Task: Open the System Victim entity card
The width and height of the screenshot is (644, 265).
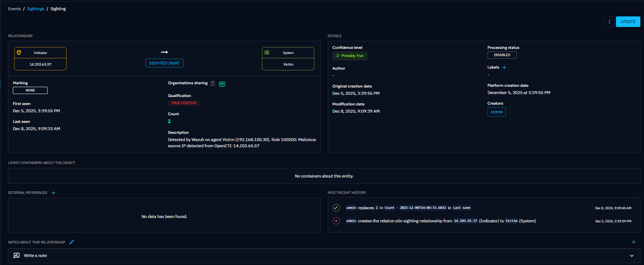Action: point(288,59)
